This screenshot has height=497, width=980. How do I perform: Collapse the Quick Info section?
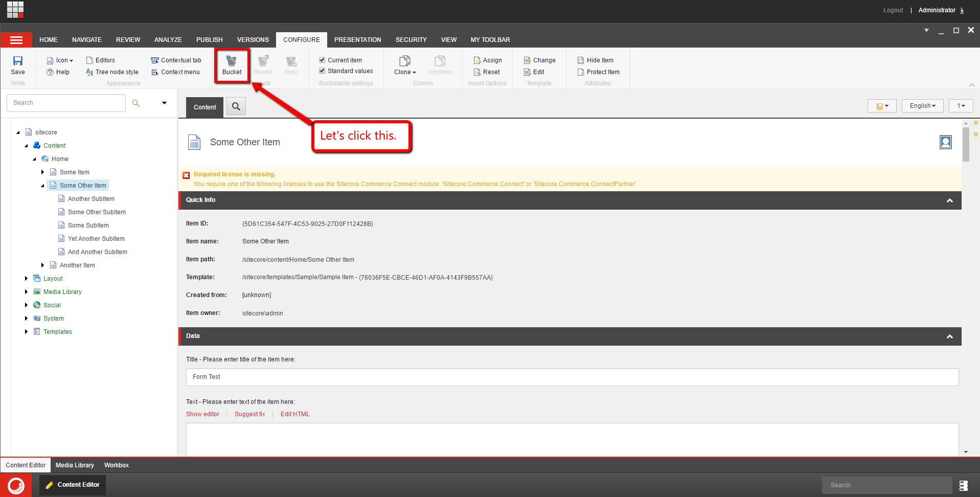pyautogui.click(x=949, y=200)
